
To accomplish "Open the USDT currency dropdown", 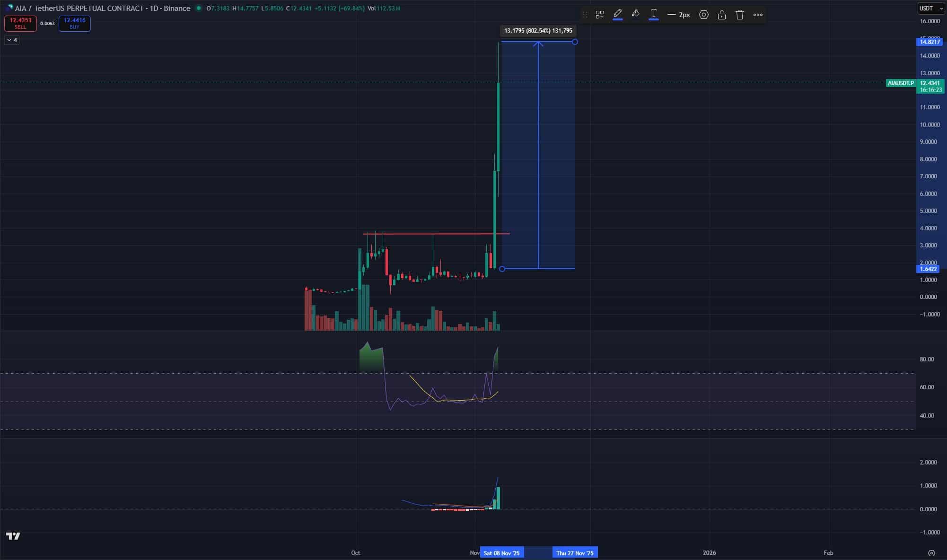I will (931, 9).
